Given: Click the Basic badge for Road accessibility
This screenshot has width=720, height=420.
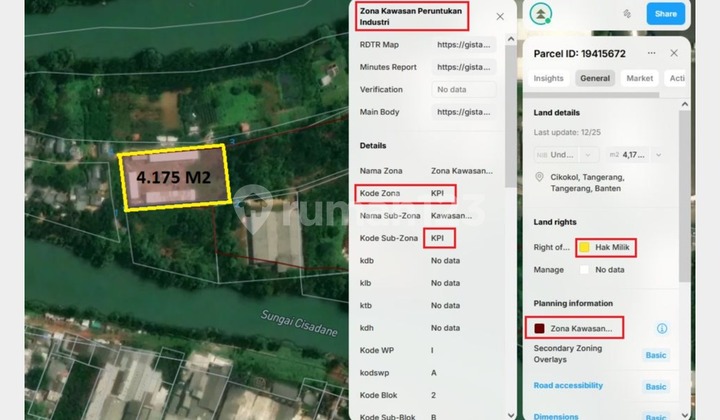Looking at the screenshot, I should coord(656,386).
